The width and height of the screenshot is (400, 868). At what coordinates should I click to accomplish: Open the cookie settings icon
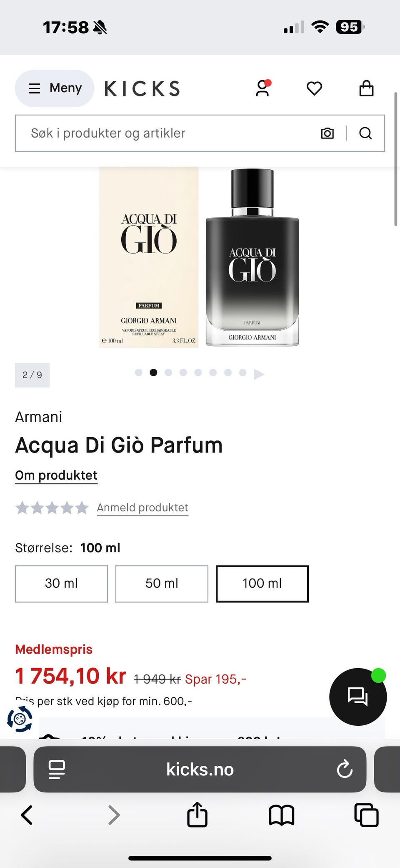(x=20, y=719)
